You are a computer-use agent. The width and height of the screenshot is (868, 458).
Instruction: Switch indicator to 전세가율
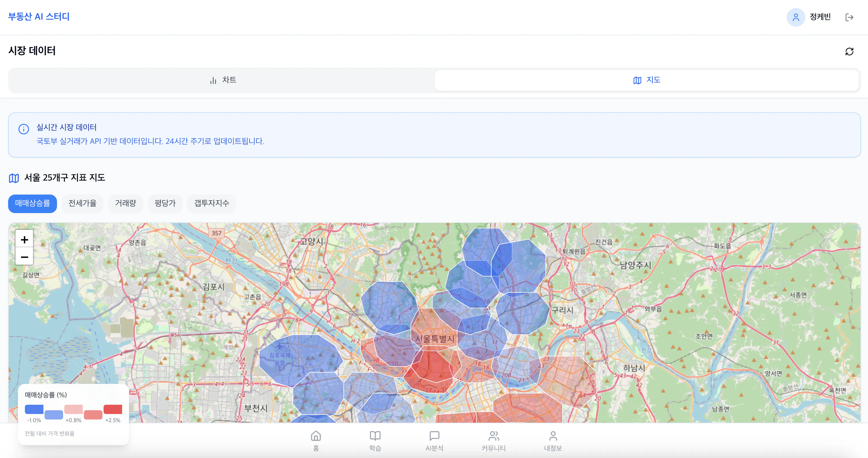point(82,203)
